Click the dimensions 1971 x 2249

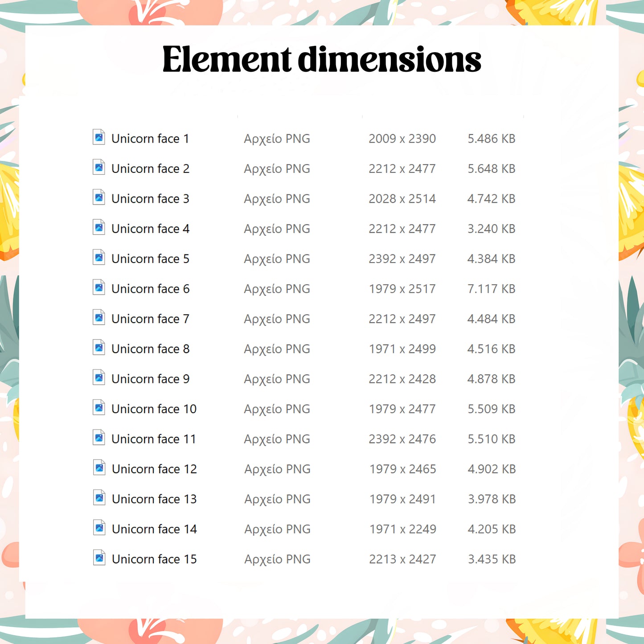[x=402, y=529]
